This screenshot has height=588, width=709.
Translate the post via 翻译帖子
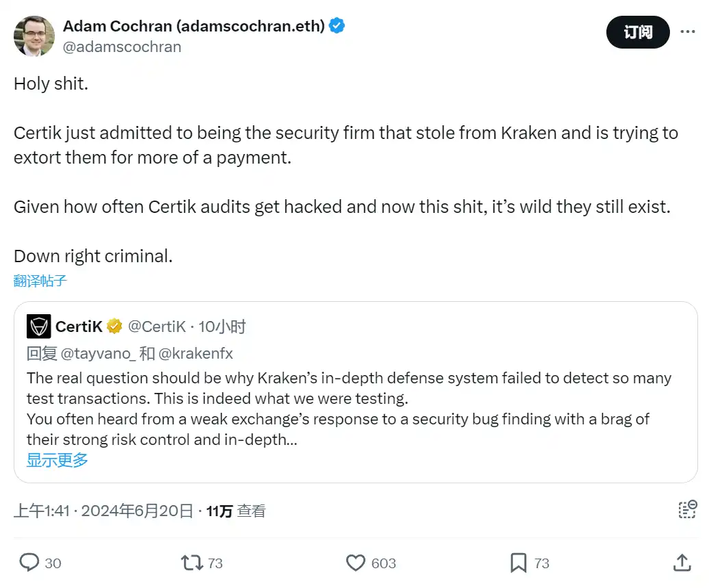pyautogui.click(x=40, y=281)
